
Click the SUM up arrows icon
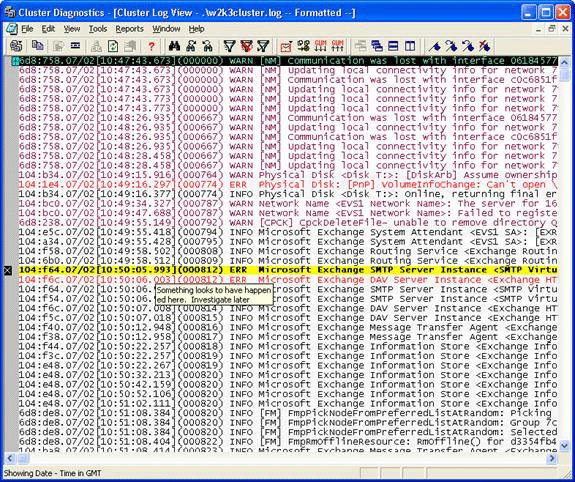point(337,46)
